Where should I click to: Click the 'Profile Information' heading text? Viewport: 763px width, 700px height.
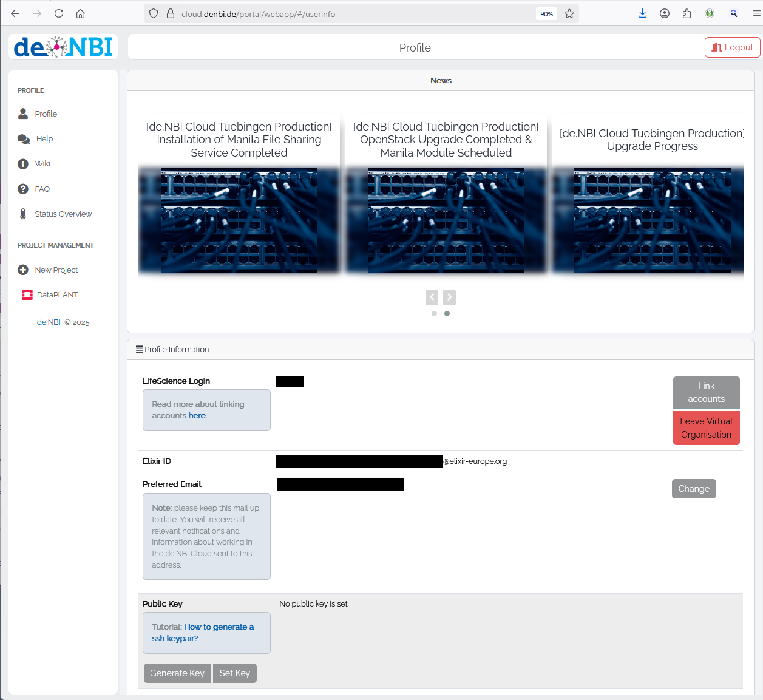point(177,349)
